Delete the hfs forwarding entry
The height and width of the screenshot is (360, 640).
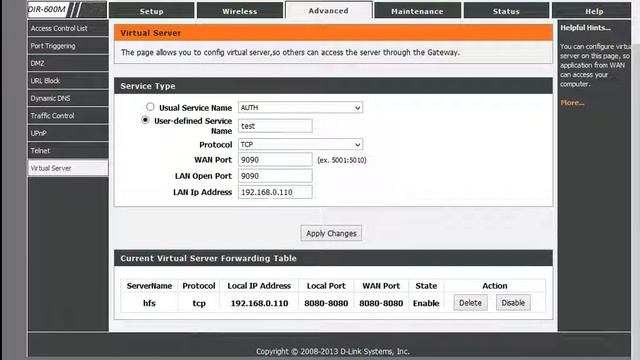[x=471, y=303]
